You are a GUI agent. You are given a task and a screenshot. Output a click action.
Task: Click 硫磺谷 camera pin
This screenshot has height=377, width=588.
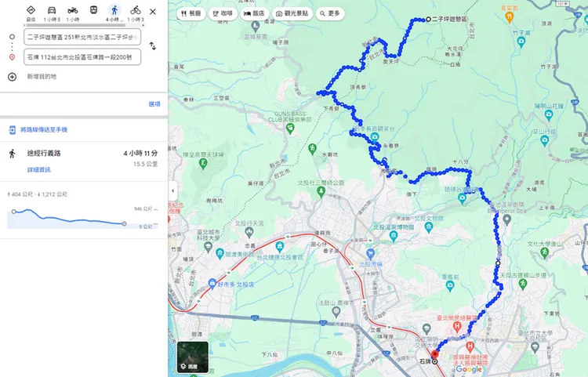point(462,198)
